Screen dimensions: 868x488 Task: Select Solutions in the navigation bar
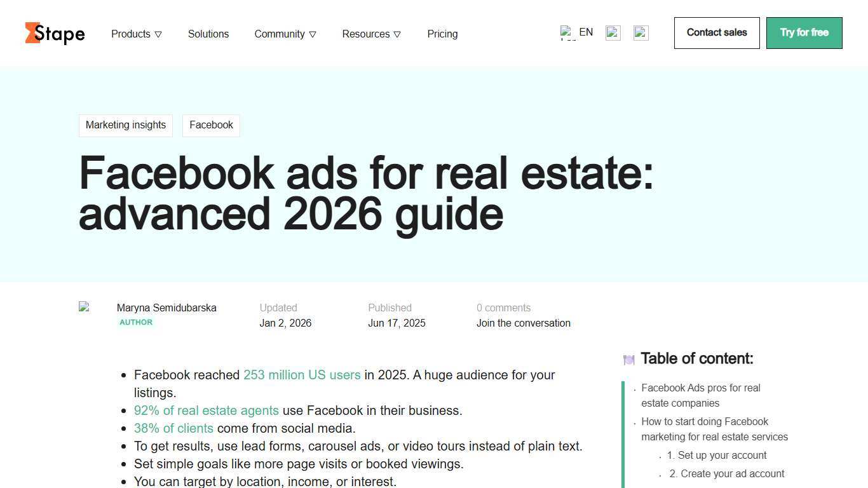point(208,34)
